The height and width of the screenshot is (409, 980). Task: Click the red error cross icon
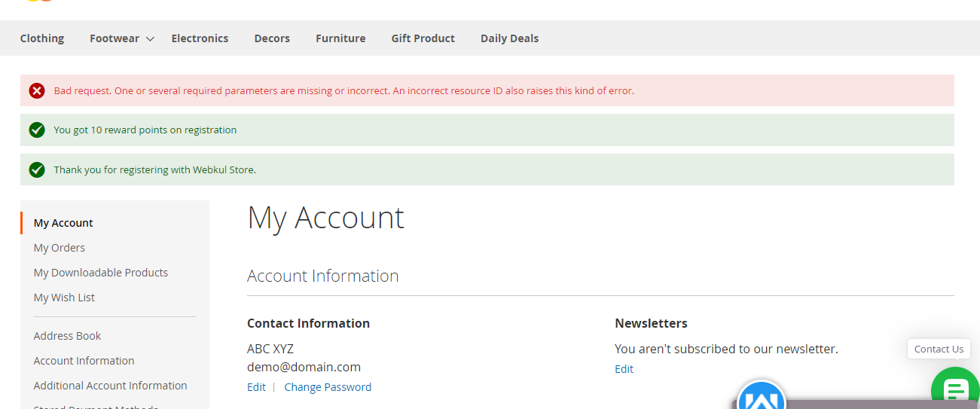coord(37,90)
